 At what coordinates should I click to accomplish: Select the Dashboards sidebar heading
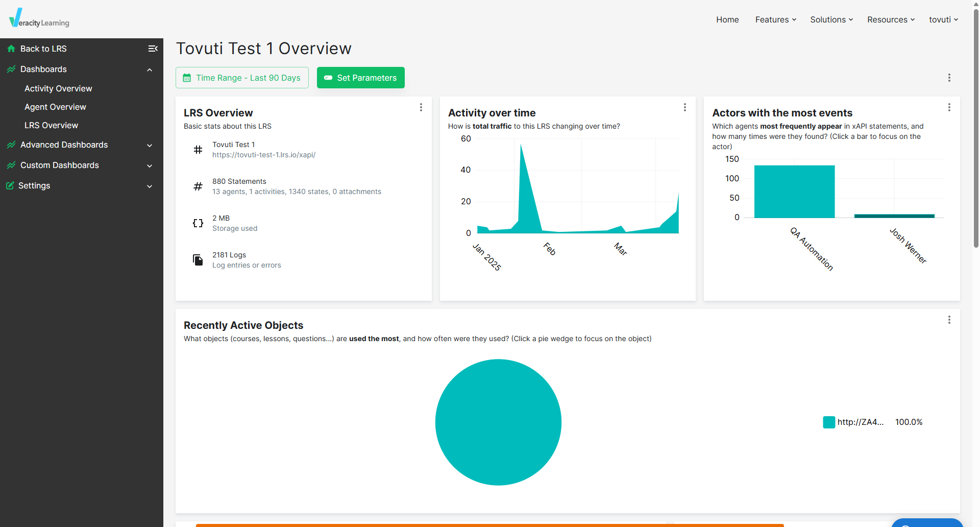[43, 69]
